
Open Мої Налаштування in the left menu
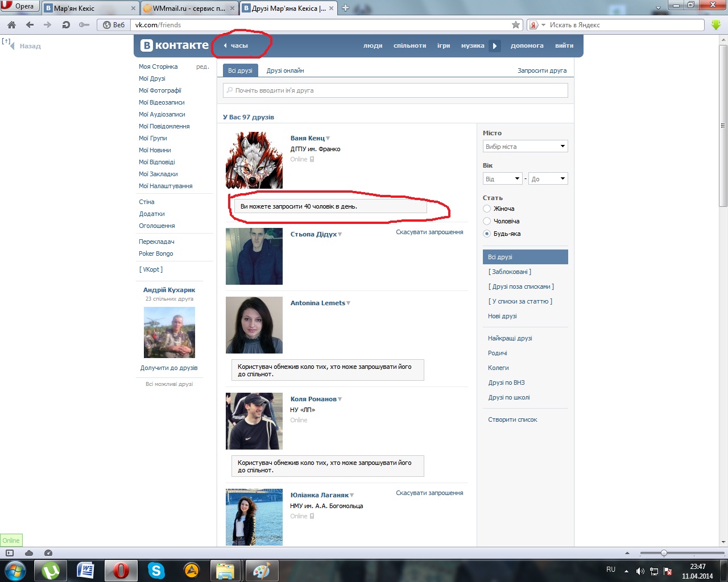coord(166,186)
